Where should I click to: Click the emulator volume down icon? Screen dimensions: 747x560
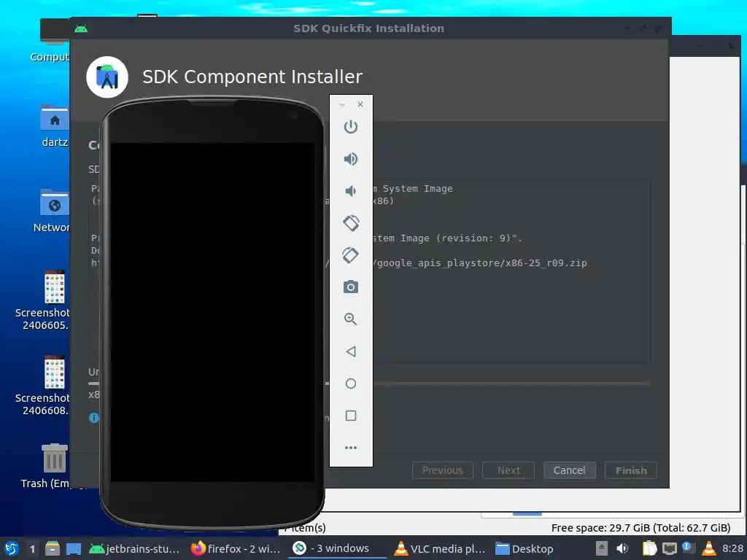pyautogui.click(x=351, y=191)
